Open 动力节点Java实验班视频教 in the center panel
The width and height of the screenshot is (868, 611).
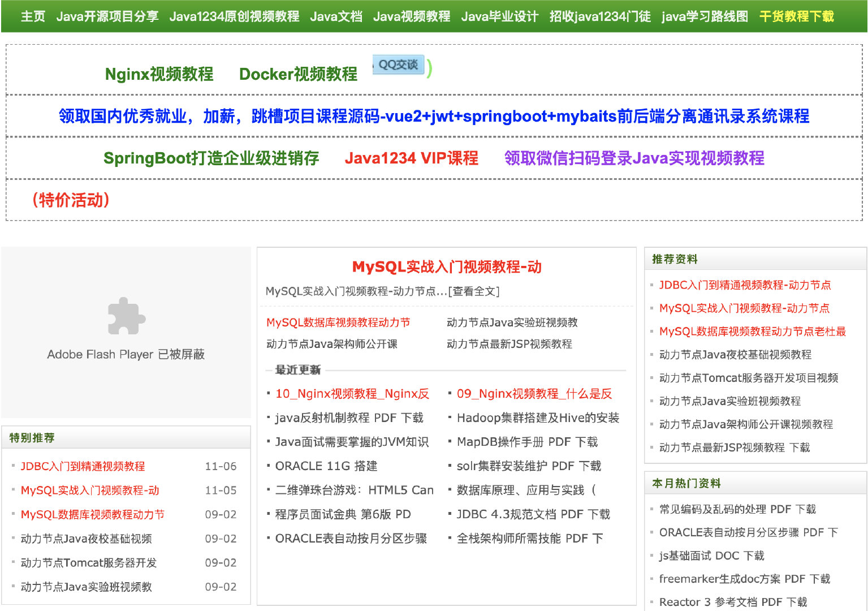512,322
